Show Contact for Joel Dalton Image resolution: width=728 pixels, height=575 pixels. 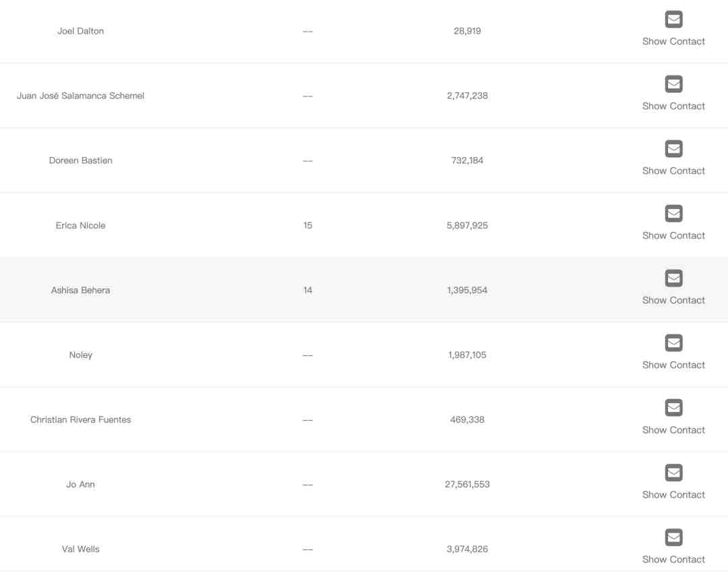[x=673, y=42]
